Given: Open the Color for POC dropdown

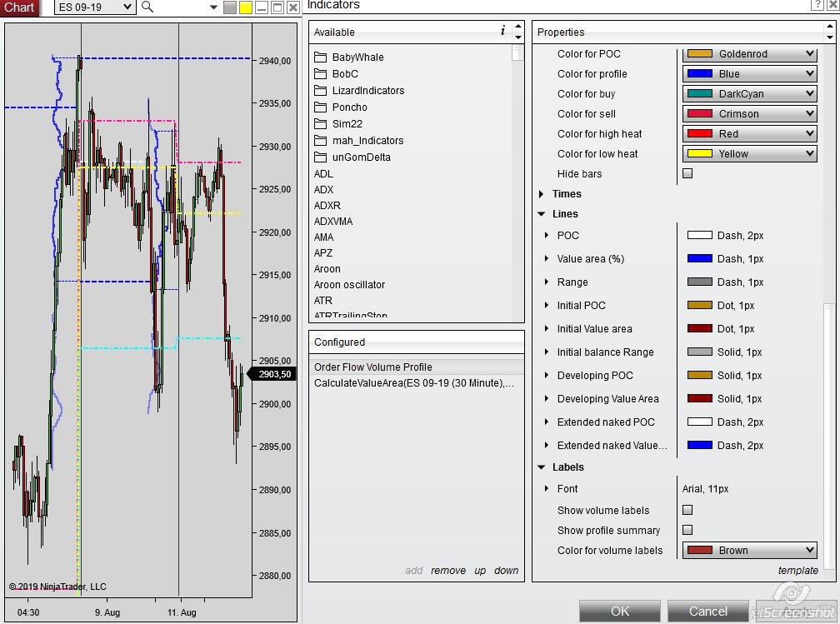Looking at the screenshot, I should coord(749,54).
